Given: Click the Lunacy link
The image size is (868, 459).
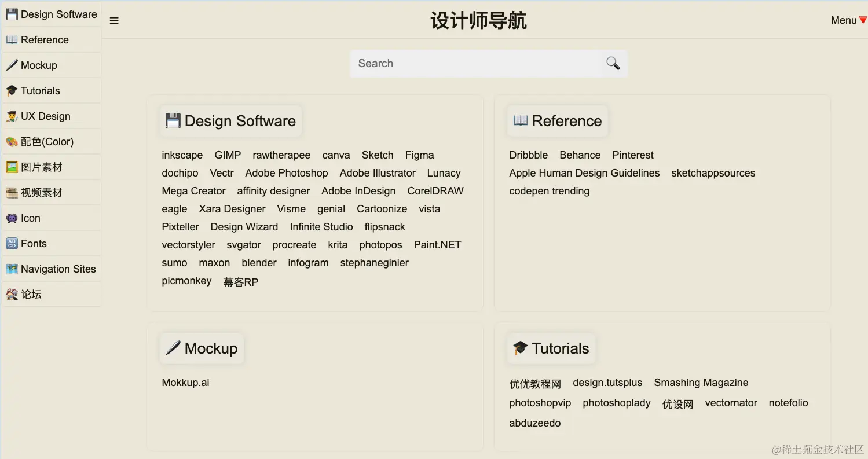Looking at the screenshot, I should [444, 173].
